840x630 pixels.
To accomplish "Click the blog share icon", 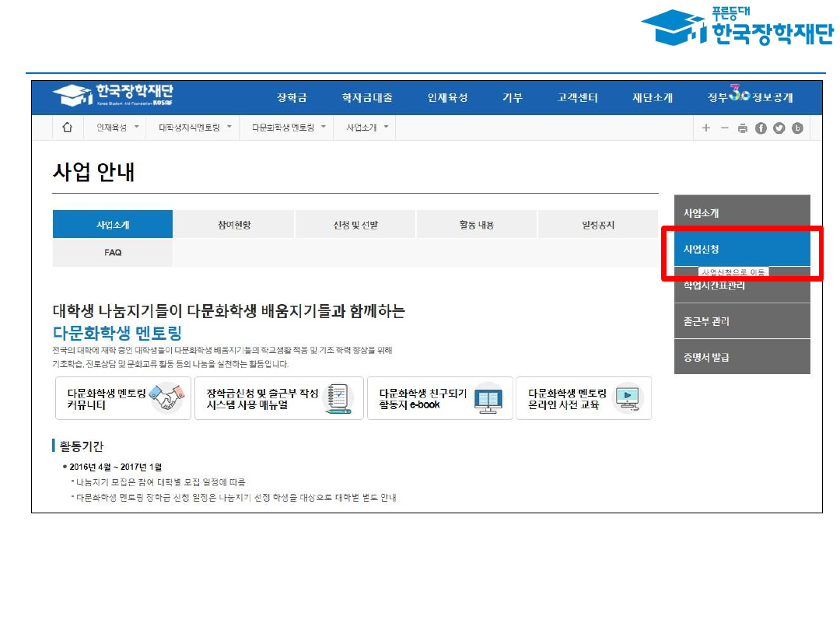I will [x=797, y=128].
